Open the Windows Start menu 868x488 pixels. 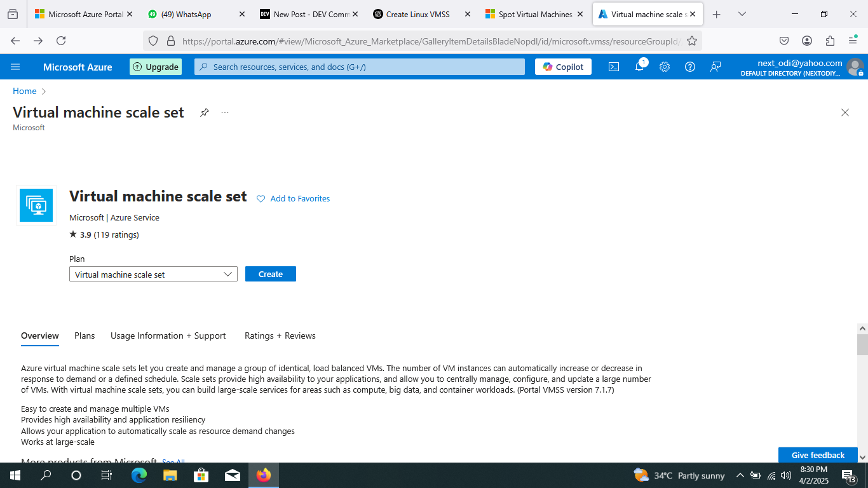[15, 475]
